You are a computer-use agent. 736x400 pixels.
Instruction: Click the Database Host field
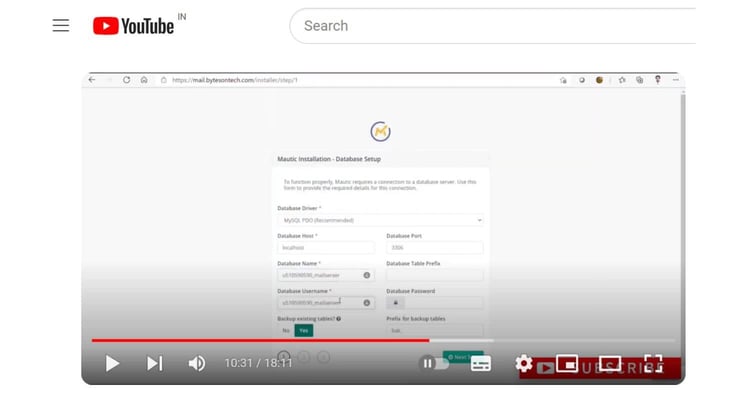(326, 247)
